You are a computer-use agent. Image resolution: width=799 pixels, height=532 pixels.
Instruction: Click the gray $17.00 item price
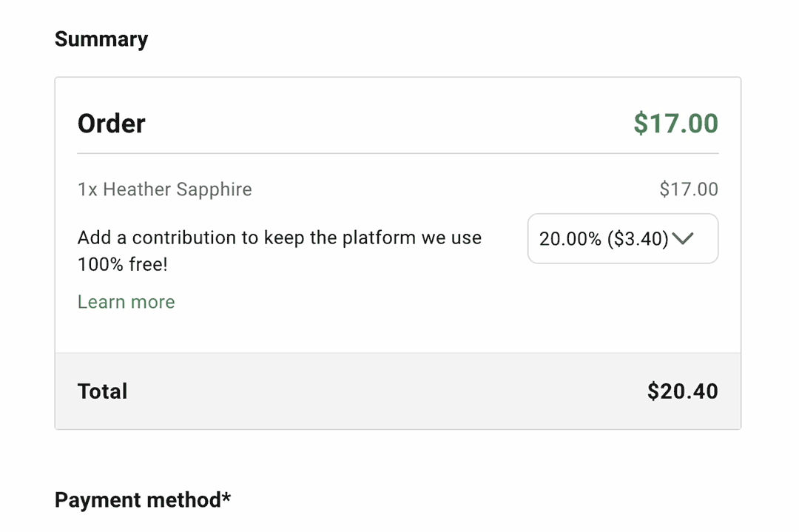pos(688,189)
